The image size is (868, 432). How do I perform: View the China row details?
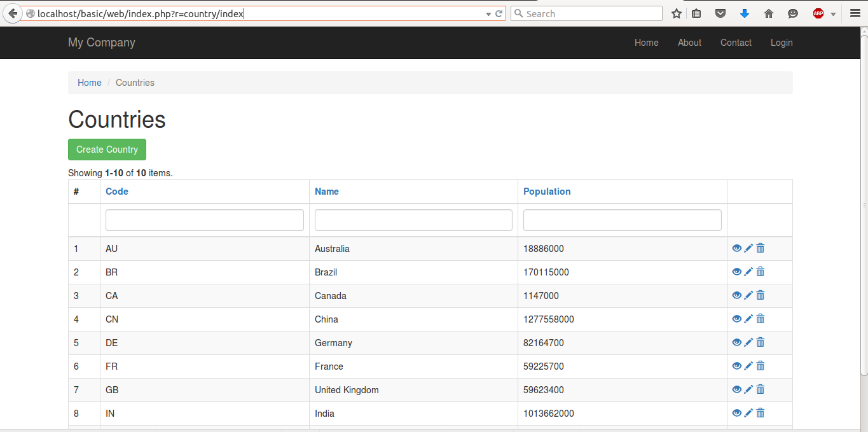click(x=737, y=319)
